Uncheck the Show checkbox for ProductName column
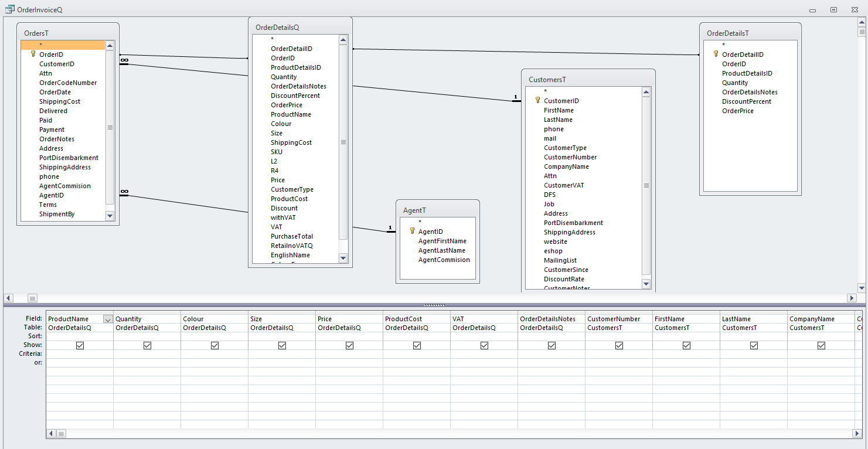Screen dimensions: 868x449 tap(80, 346)
